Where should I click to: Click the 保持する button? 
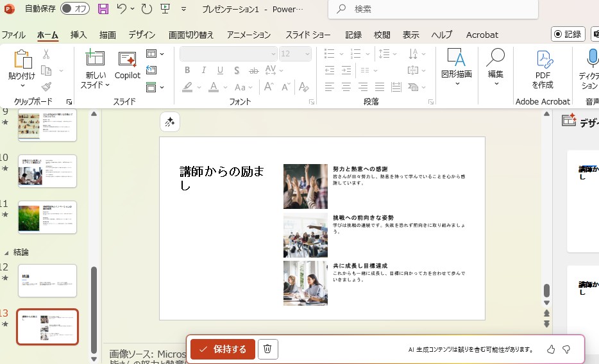pyautogui.click(x=223, y=349)
